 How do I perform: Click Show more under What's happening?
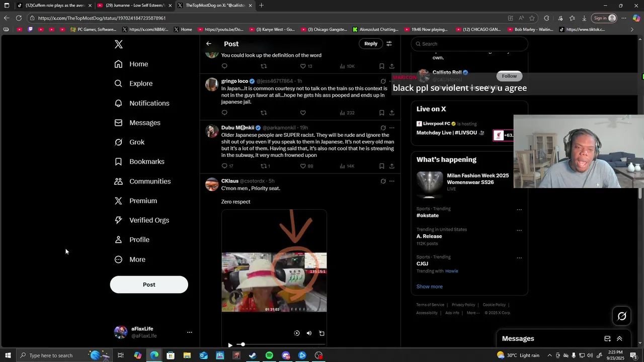[x=429, y=287]
